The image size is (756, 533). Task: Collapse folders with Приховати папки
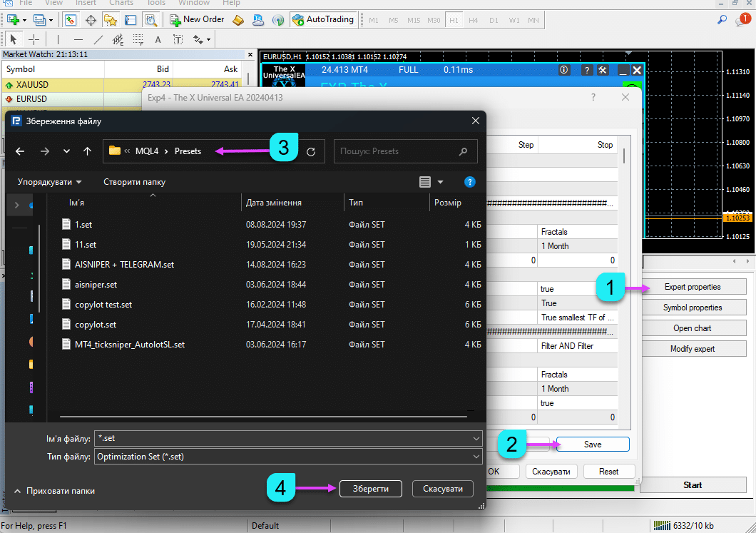tap(53, 491)
